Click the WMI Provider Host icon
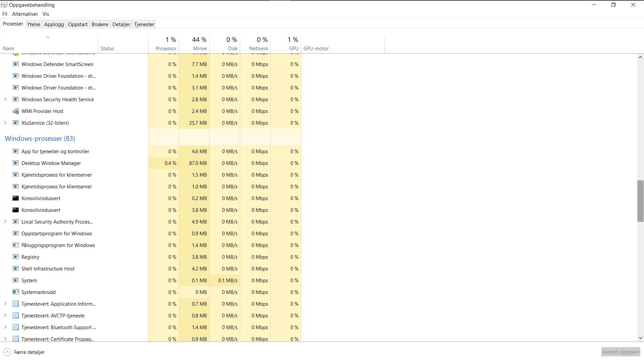This screenshot has height=362, width=644. [15, 111]
